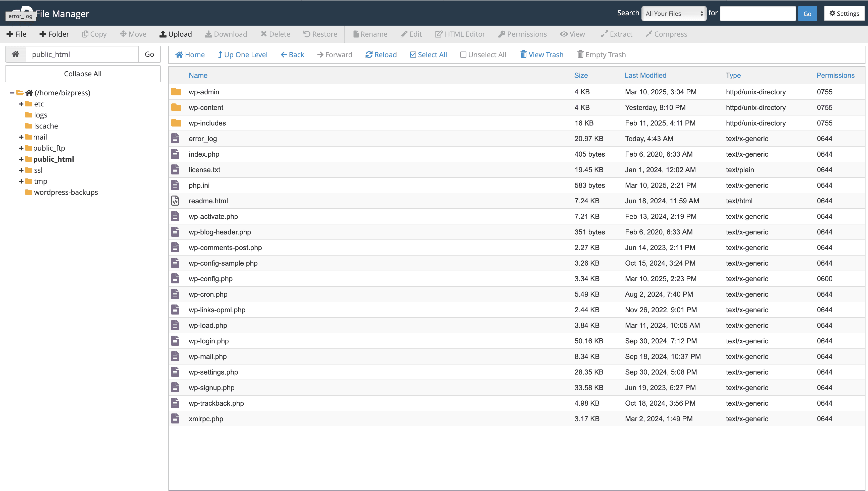Click the Unselect All checkbox
Screen dimensions: 868x491
[x=463, y=55]
